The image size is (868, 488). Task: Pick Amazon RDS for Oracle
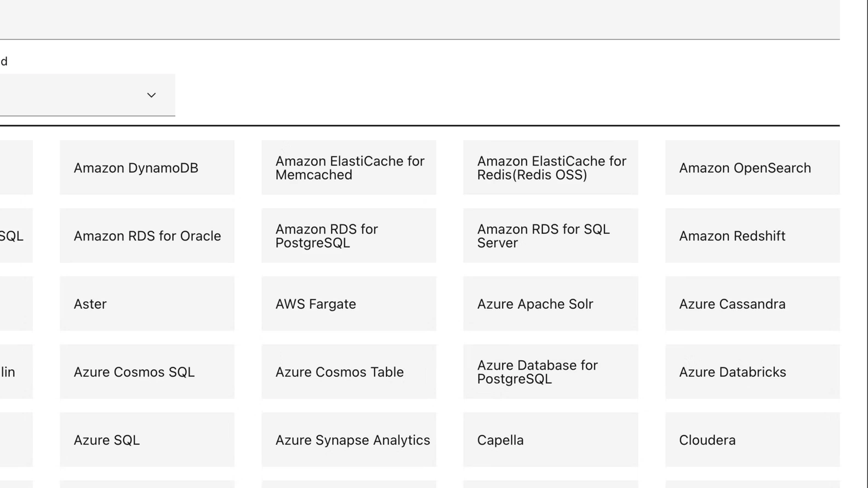(147, 236)
